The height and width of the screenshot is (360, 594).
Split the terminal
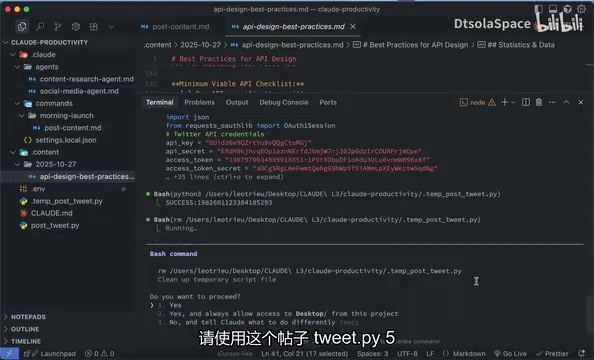click(526, 102)
